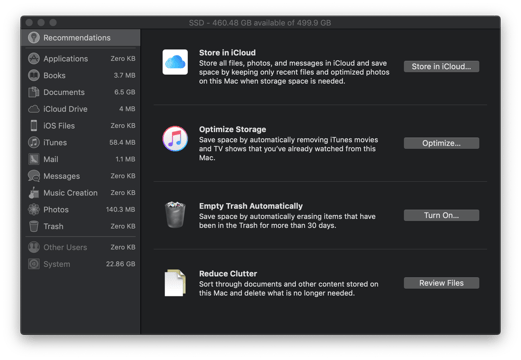Click the Optimize… button

[441, 143]
